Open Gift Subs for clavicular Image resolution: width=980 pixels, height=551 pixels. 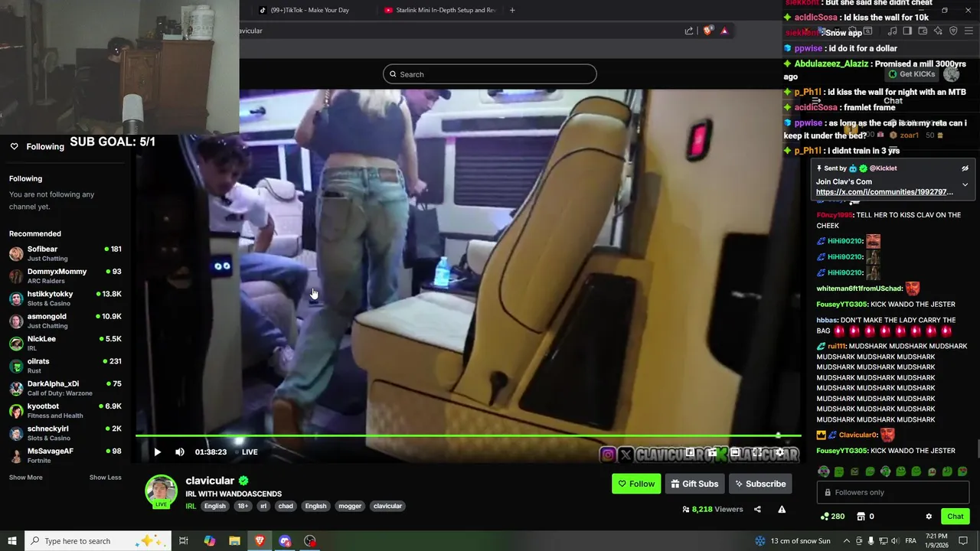click(694, 484)
